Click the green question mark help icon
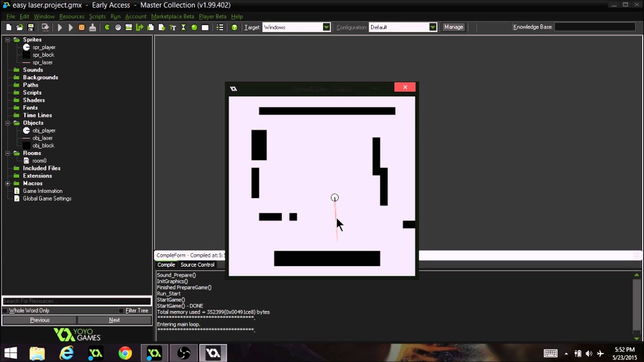The image size is (644, 362). (x=234, y=27)
